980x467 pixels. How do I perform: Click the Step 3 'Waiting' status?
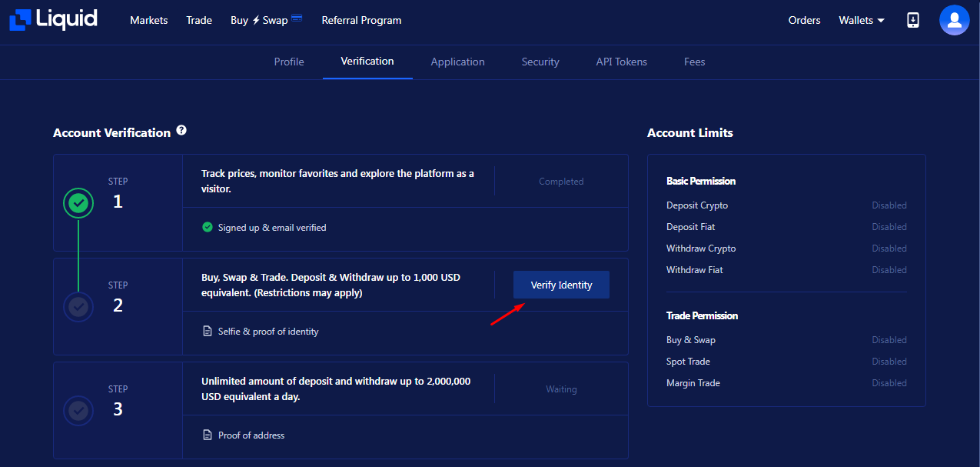(x=561, y=389)
